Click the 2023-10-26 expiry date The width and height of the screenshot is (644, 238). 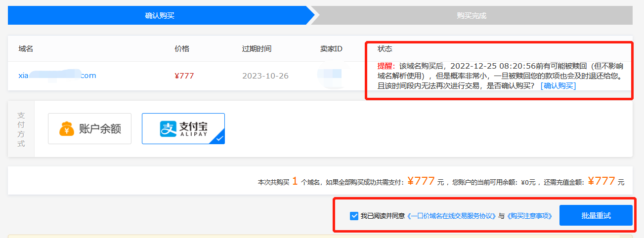pos(265,76)
